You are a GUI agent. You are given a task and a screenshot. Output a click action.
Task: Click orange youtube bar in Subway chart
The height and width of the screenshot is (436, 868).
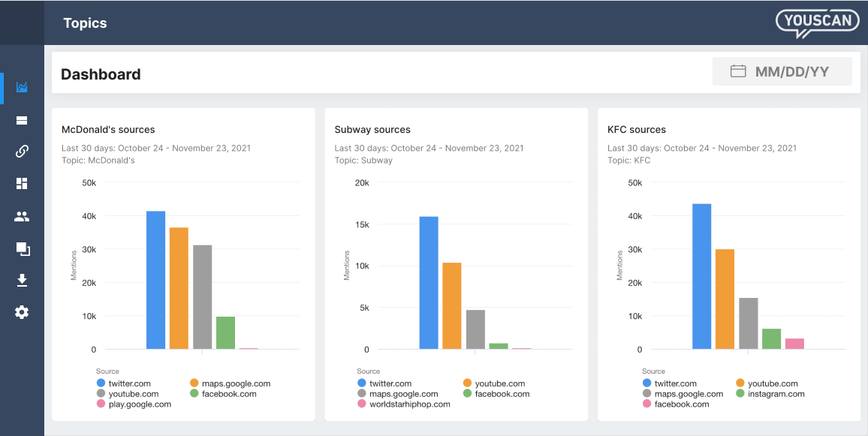pos(452,306)
